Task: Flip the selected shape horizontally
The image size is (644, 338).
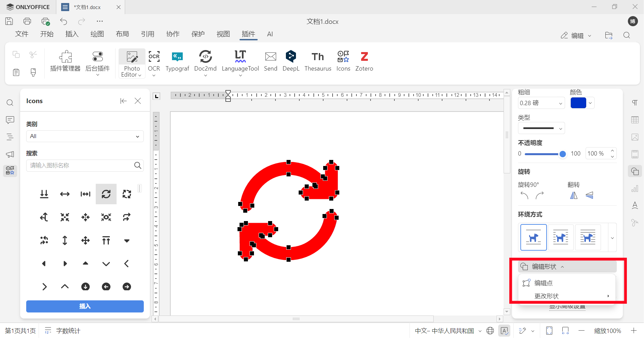Action: (573, 195)
